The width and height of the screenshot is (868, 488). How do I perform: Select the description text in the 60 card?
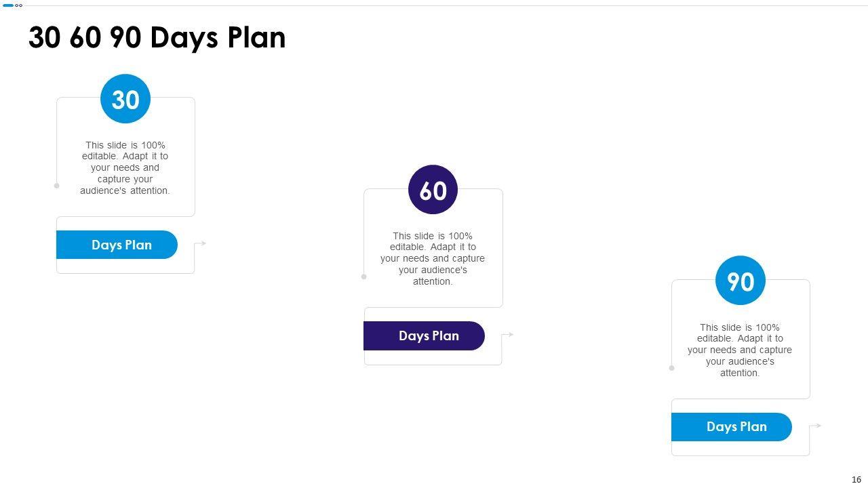433,259
